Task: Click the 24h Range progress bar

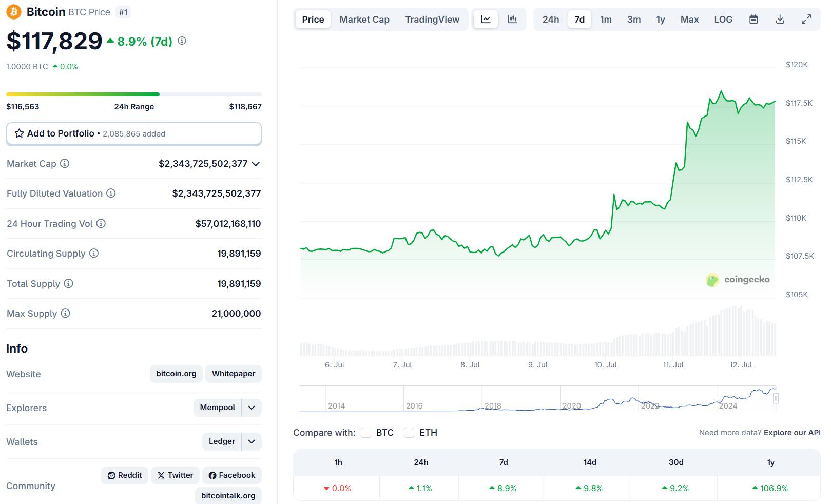Action: tap(134, 94)
